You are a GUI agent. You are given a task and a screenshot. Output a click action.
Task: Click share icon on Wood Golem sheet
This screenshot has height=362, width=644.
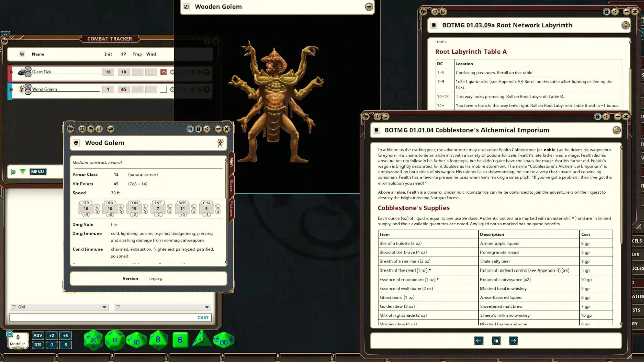pos(207,129)
